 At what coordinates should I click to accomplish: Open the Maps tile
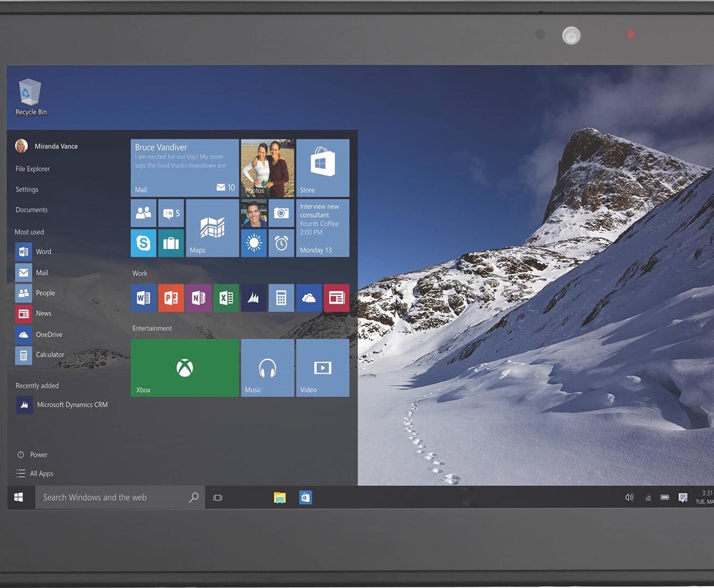coord(212,228)
